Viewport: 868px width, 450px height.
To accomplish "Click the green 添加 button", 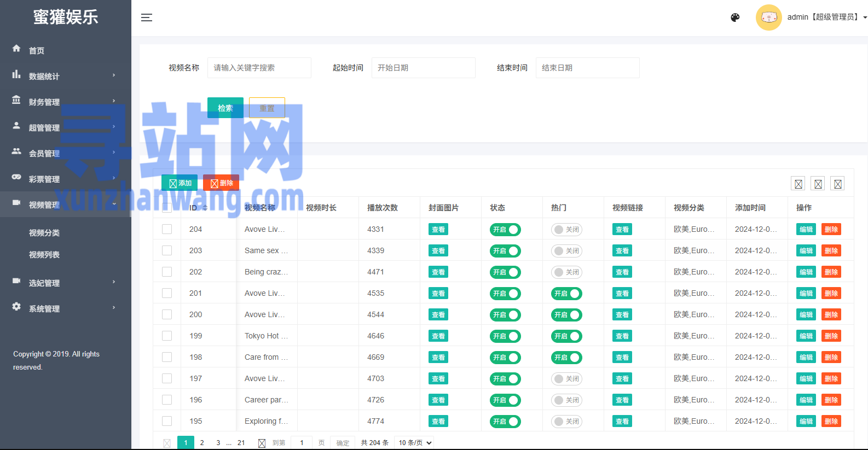I will pyautogui.click(x=180, y=183).
